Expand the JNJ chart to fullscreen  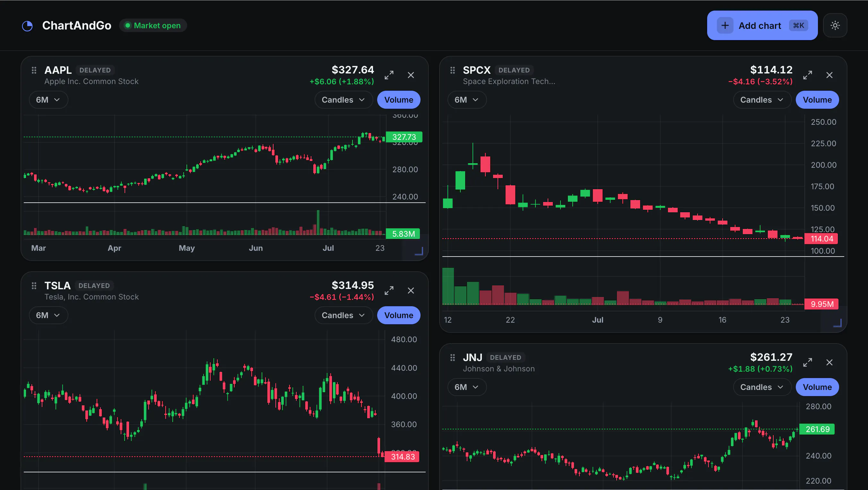coord(808,362)
